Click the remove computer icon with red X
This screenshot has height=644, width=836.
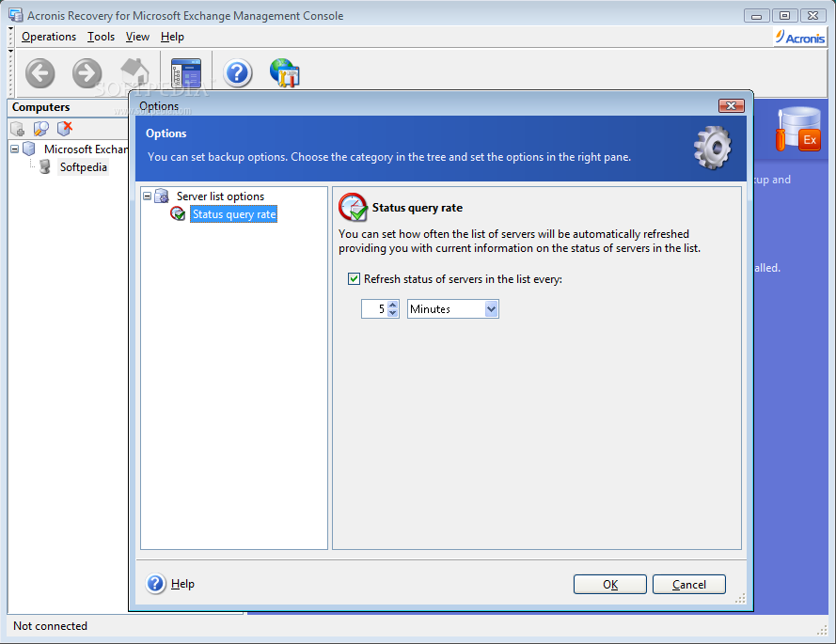click(65, 129)
